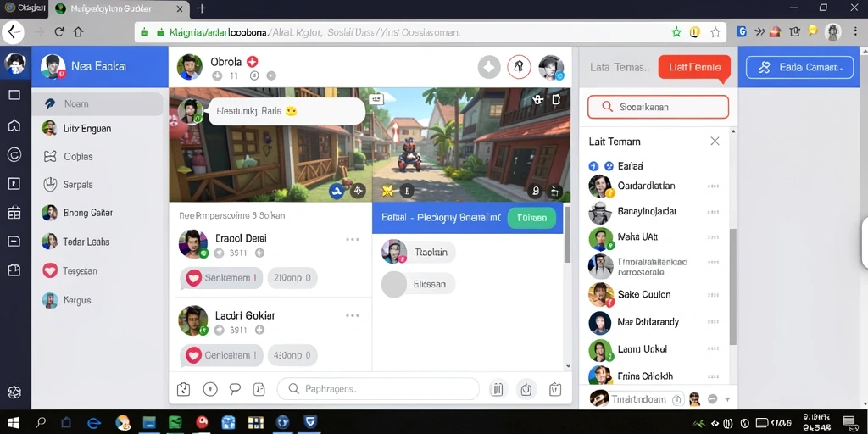Viewport: 868px width, 434px height.
Task: Click the home icon in left rail
Action: (x=14, y=125)
